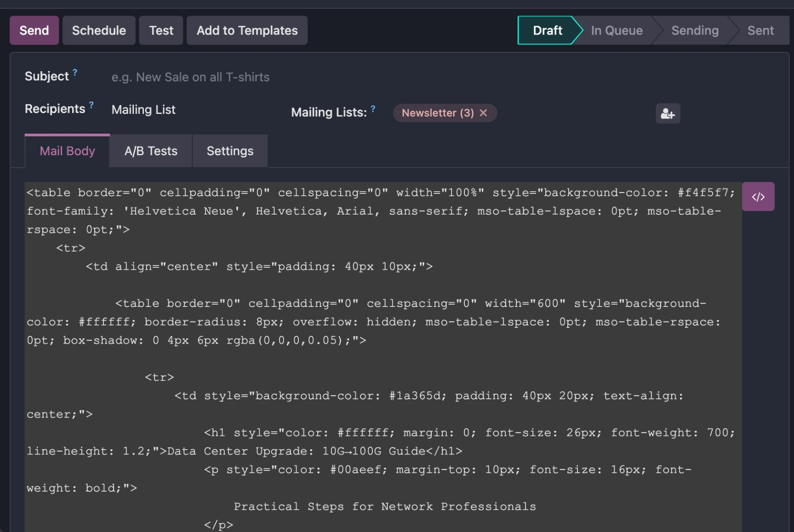The image size is (794, 532).
Task: Add this campaign to Templates
Action: (247, 30)
